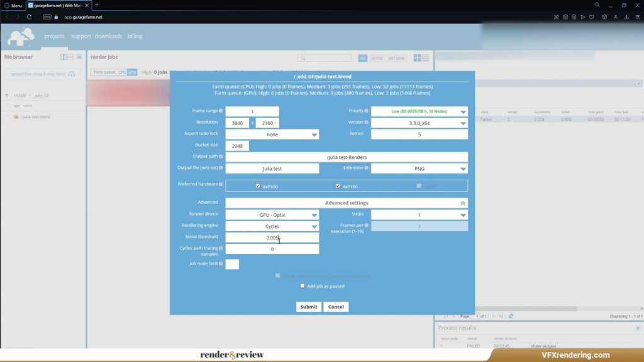Submit the render job

308,307
